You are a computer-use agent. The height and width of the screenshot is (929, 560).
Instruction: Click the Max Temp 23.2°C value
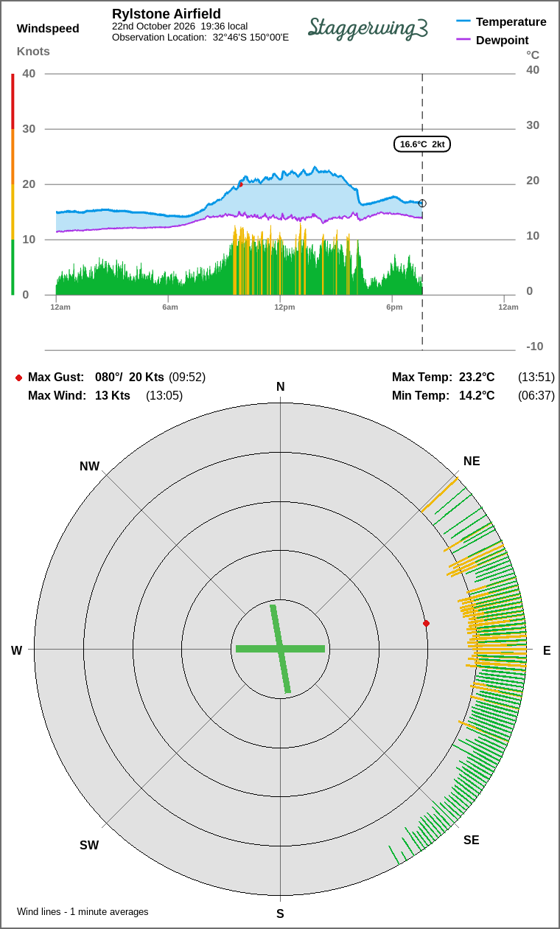click(x=477, y=377)
